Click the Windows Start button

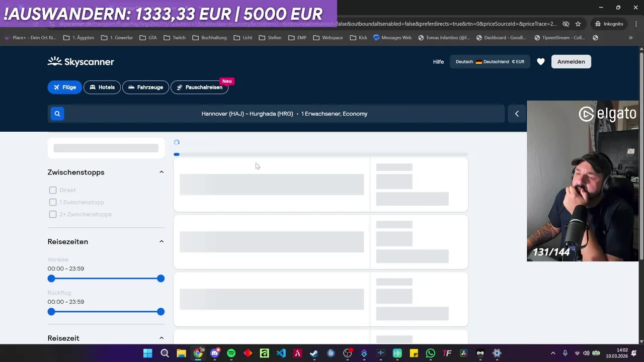[148, 353]
